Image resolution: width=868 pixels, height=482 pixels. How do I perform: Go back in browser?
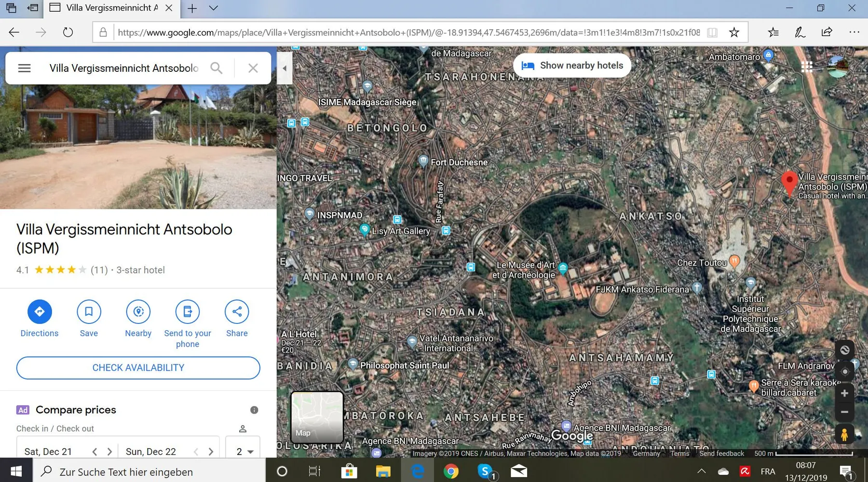[x=14, y=32]
